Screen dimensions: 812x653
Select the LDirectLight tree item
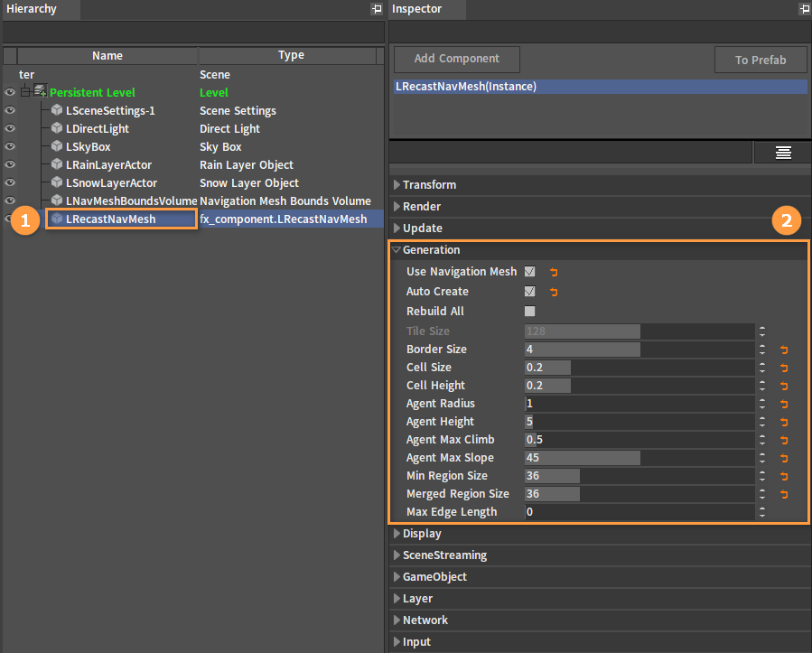(x=98, y=129)
